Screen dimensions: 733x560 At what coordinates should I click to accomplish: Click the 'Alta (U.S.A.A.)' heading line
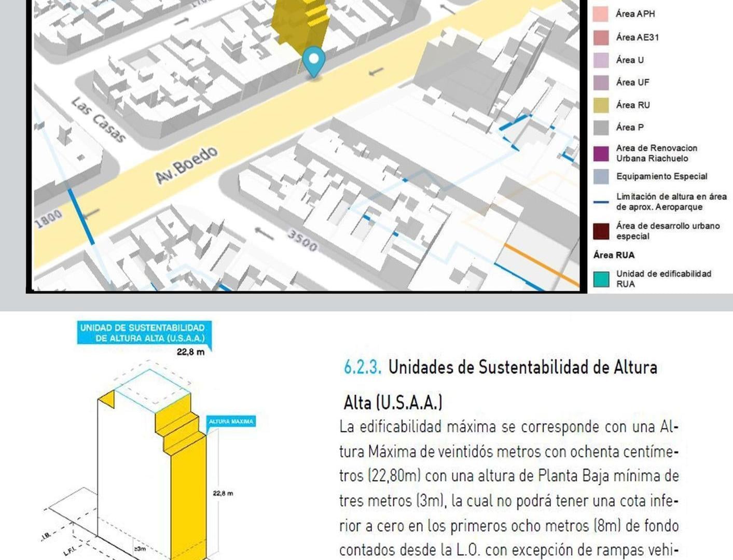click(x=393, y=402)
